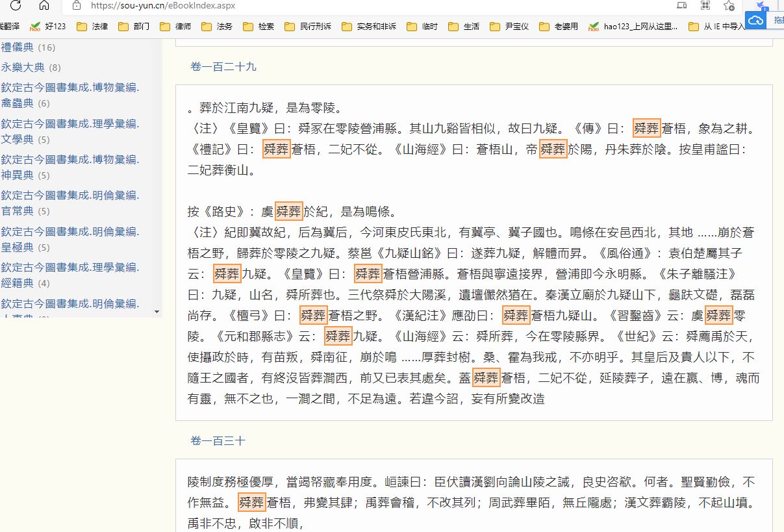Open the reader mode icon in address bar
Screen dimensions: 784x532
(x=681, y=5)
